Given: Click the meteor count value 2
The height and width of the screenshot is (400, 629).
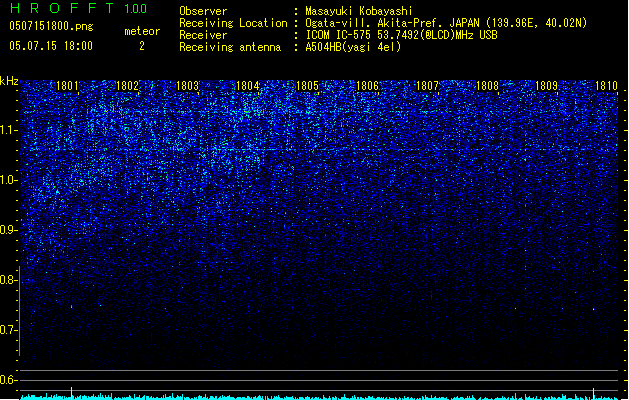Looking at the screenshot, I should point(142,46).
